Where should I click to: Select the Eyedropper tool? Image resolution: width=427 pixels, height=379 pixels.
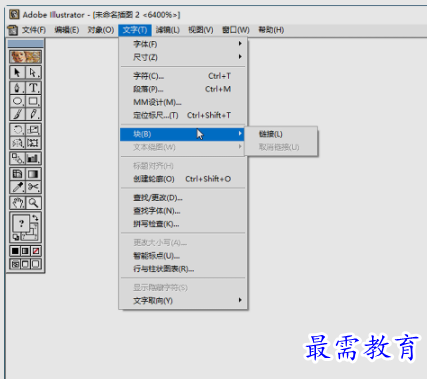pyautogui.click(x=17, y=187)
